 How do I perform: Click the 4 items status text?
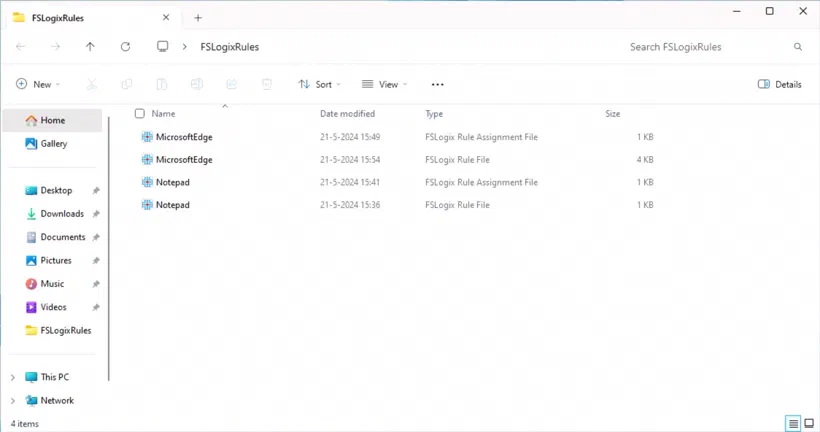(x=25, y=424)
